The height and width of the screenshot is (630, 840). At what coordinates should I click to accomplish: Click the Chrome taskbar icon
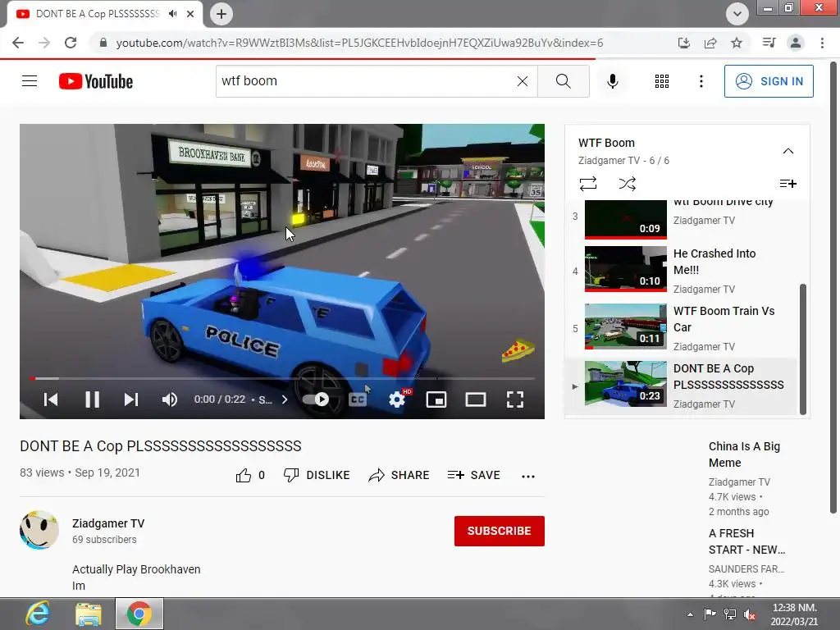[139, 614]
